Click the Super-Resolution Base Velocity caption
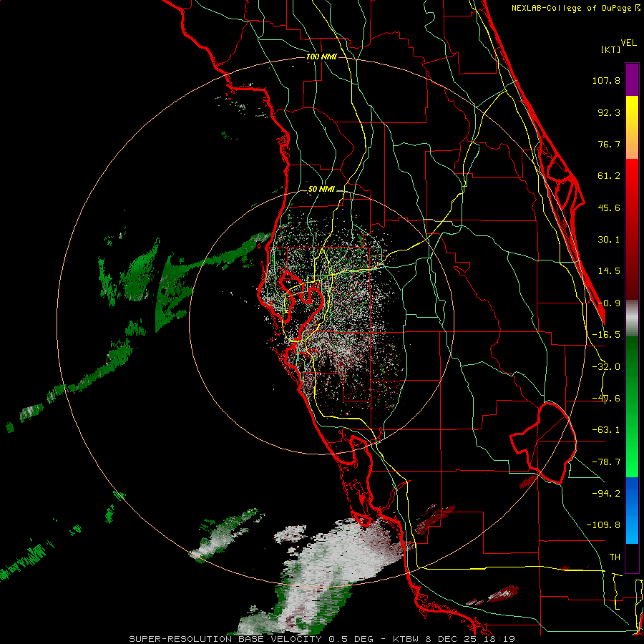 322,639
